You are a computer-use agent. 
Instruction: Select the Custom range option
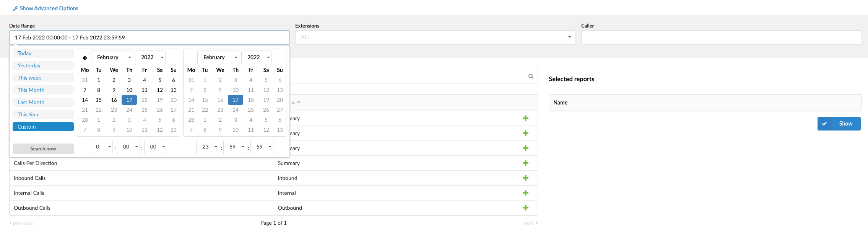pyautogui.click(x=43, y=127)
